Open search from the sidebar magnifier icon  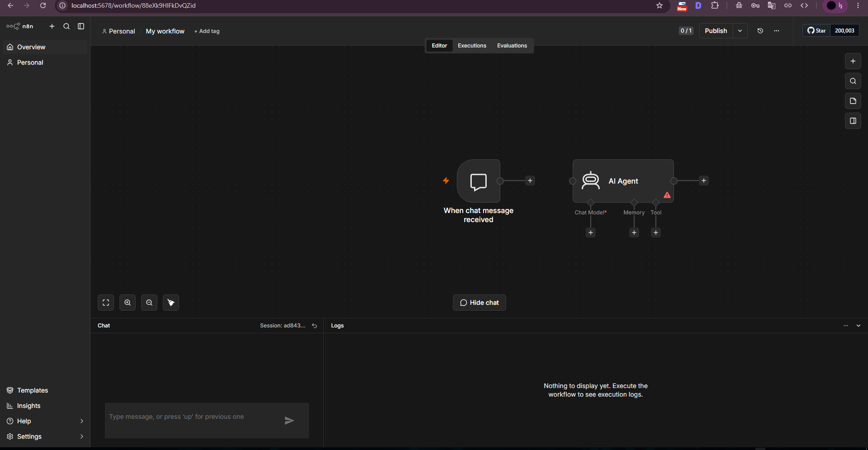(66, 26)
